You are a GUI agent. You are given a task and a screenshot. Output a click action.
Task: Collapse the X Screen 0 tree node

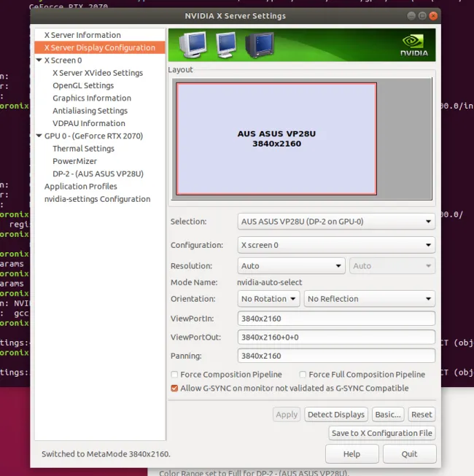(x=39, y=61)
